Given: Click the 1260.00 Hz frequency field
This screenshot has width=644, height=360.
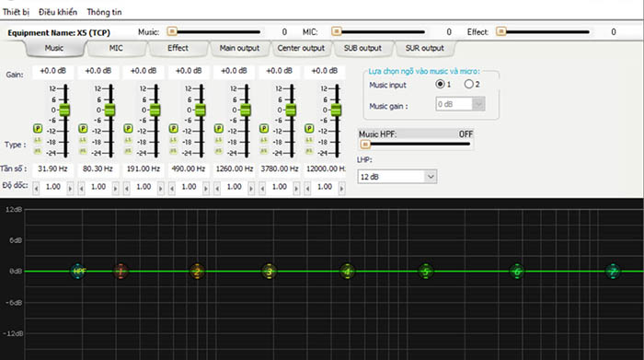Looking at the screenshot, I should (234, 168).
